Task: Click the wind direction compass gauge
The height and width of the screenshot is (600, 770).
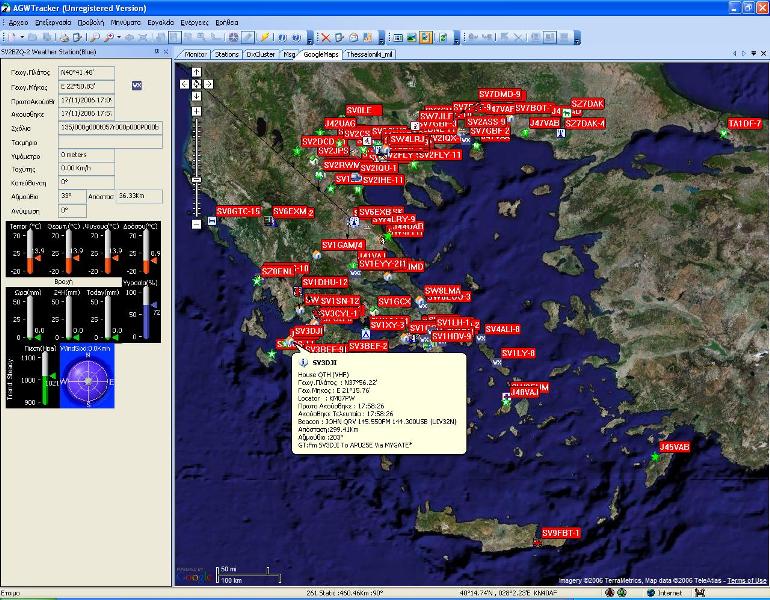Action: tap(87, 381)
